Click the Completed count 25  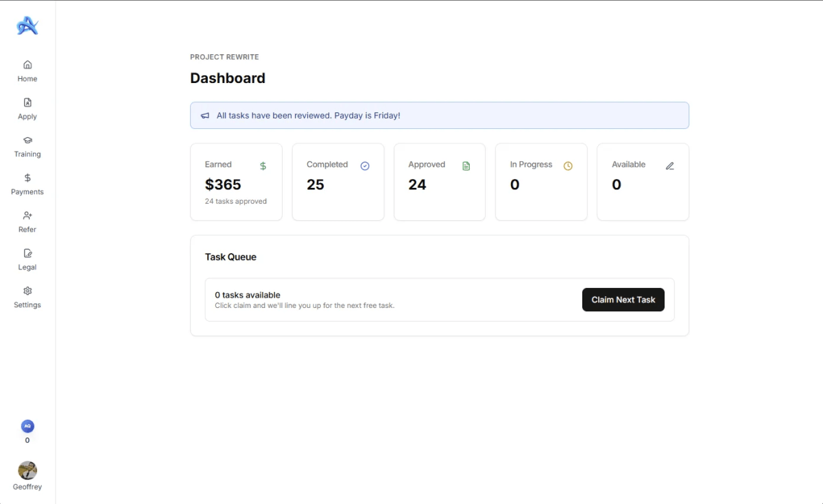pyautogui.click(x=315, y=184)
